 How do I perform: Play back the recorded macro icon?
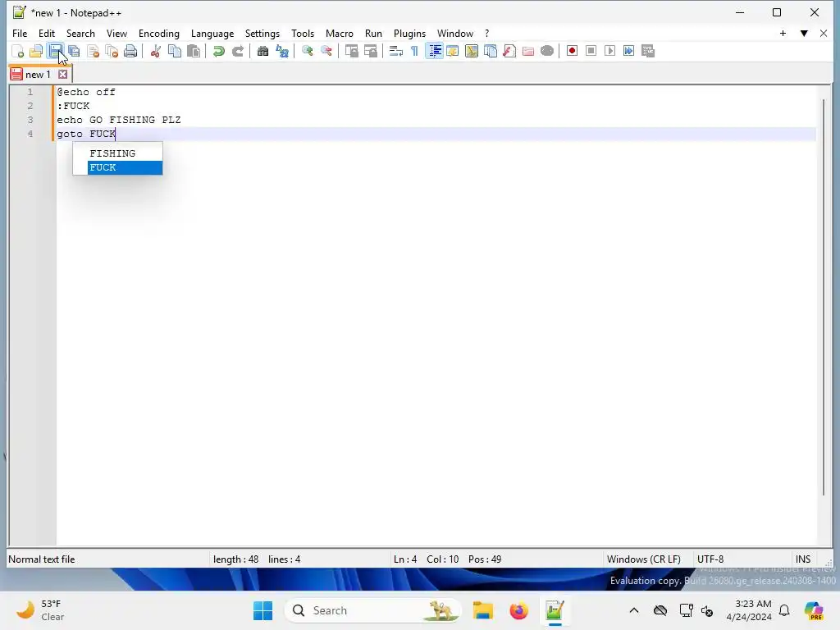tap(609, 52)
